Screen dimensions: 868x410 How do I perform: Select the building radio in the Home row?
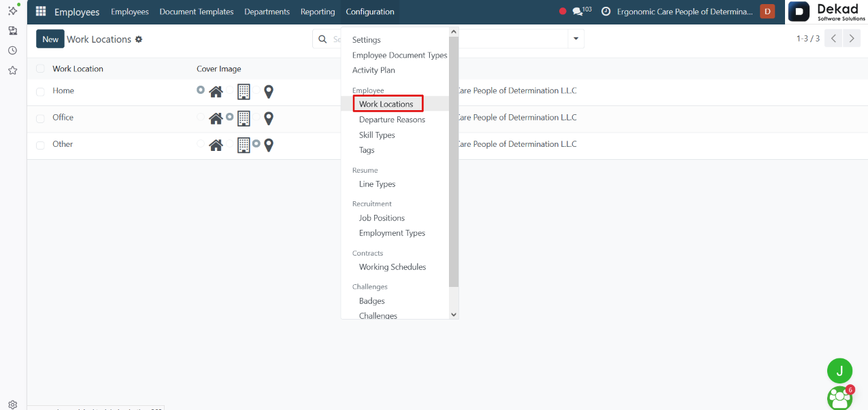pyautogui.click(x=230, y=90)
